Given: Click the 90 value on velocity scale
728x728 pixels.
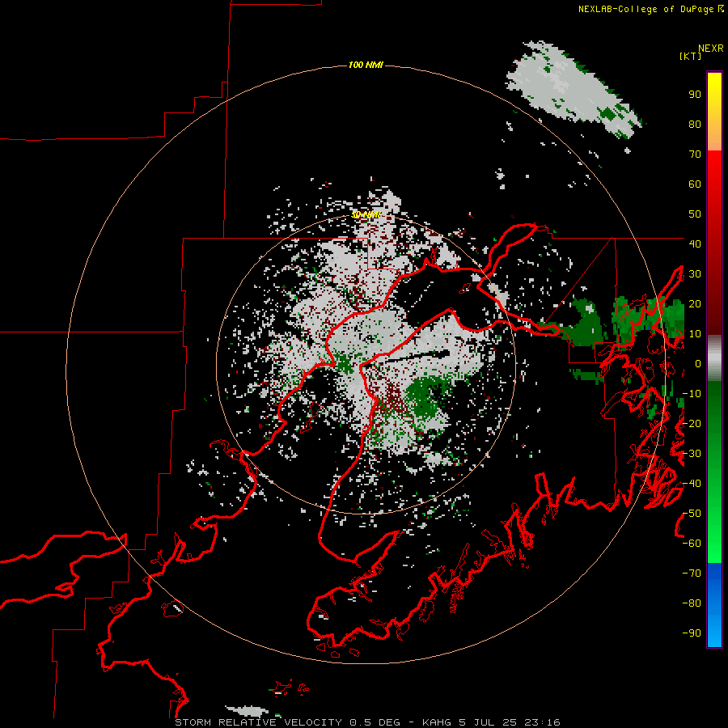Looking at the screenshot, I should [x=695, y=95].
